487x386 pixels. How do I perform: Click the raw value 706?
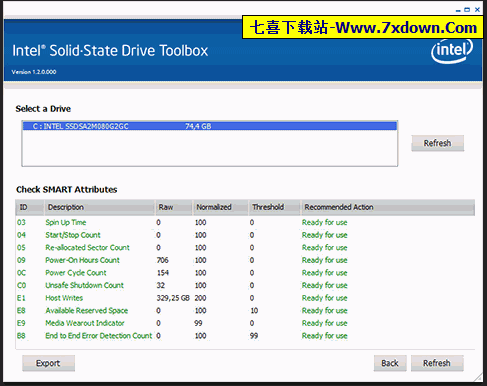pos(163,260)
